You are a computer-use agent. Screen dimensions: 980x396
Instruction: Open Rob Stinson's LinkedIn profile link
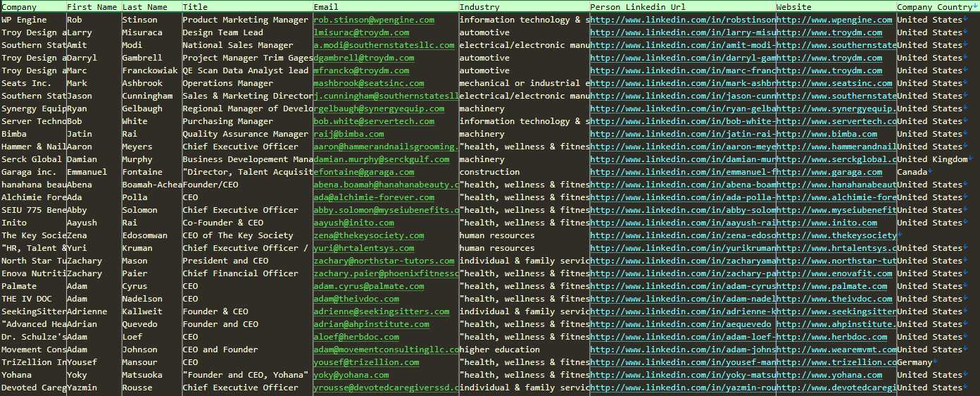[683, 20]
